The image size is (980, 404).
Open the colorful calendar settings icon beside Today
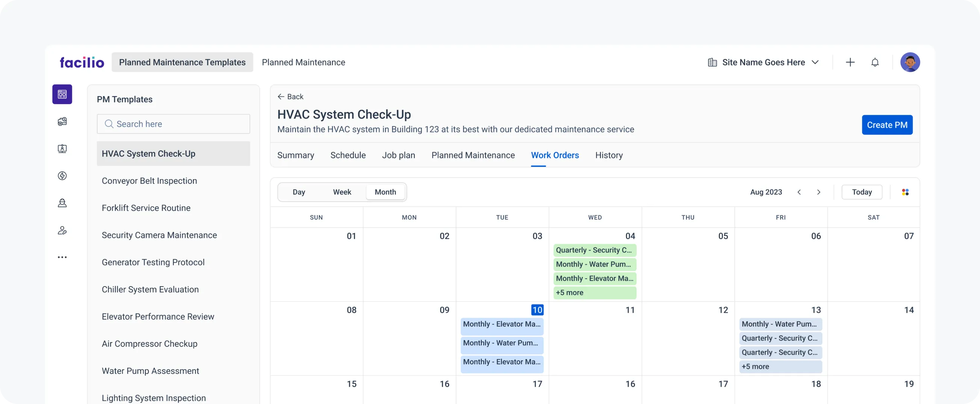point(905,192)
